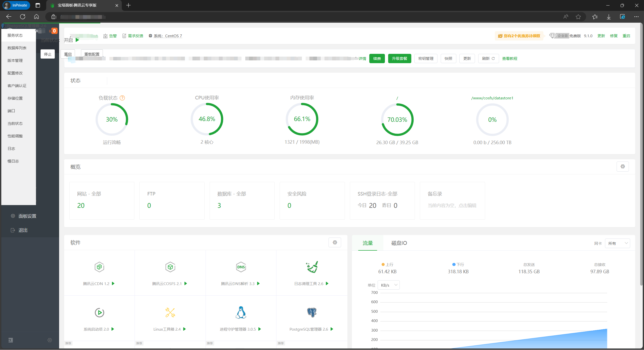Image resolution: width=644 pixels, height=350 pixels.
Task: Click the sidebar collapse menu icon
Action: point(11,340)
